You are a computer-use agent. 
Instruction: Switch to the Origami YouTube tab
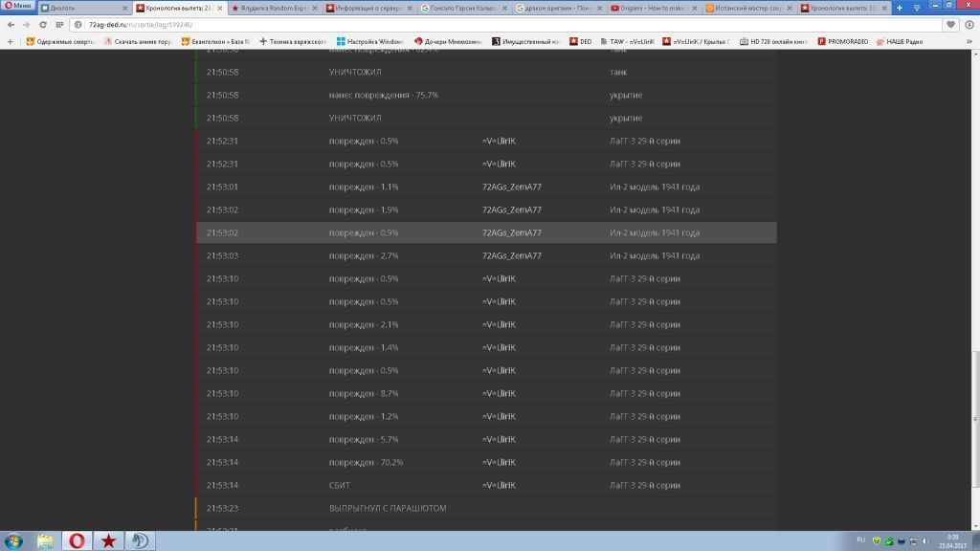click(653, 8)
